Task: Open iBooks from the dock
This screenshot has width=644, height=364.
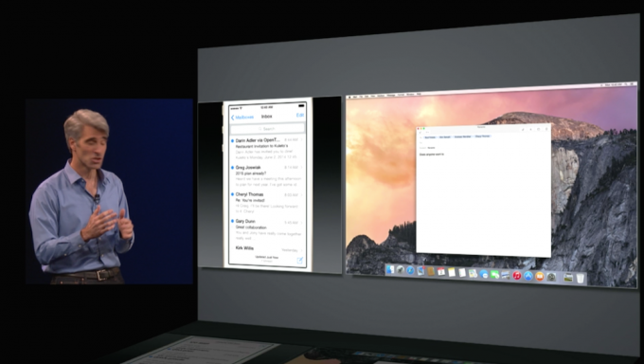Action: click(x=540, y=277)
